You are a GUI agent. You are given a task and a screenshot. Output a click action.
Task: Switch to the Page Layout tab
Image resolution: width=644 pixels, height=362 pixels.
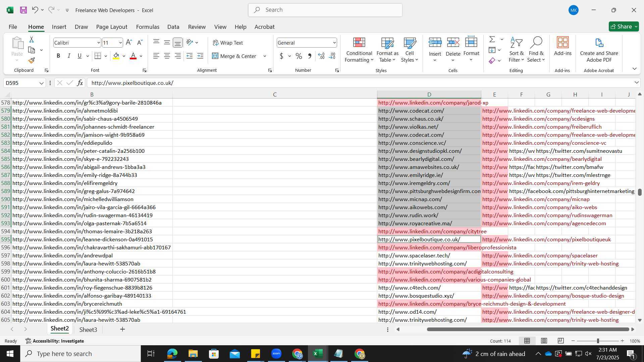pyautogui.click(x=112, y=27)
